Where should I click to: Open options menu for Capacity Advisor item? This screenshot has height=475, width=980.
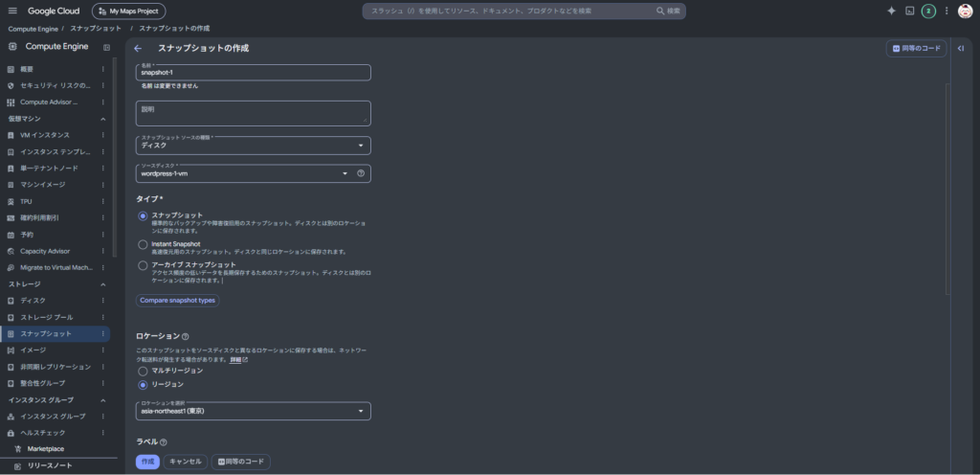(103, 251)
